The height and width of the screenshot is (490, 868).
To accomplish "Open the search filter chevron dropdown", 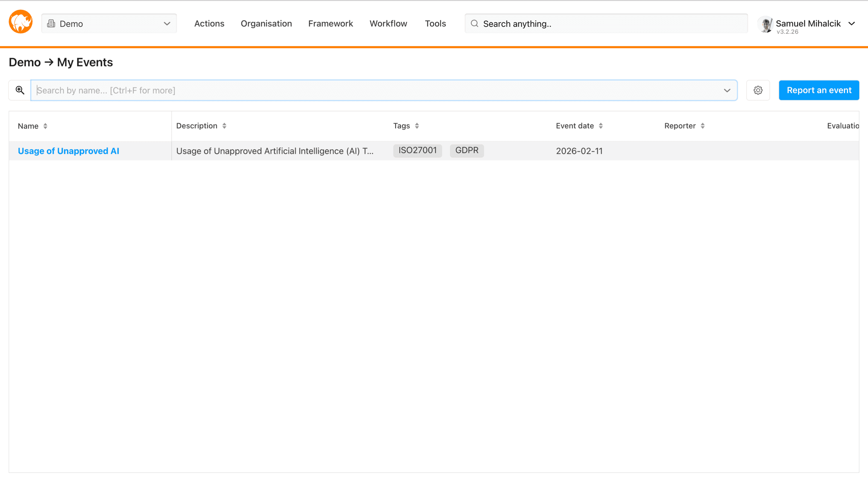I will pyautogui.click(x=727, y=90).
